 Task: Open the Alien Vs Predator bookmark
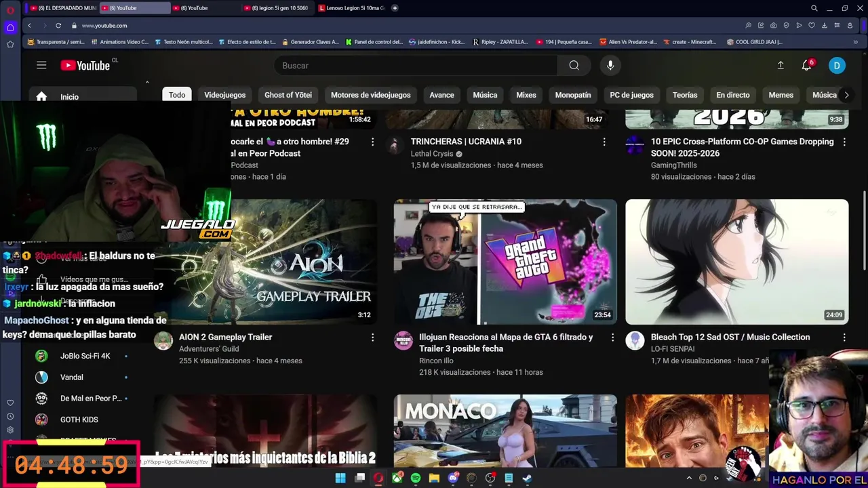(629, 42)
